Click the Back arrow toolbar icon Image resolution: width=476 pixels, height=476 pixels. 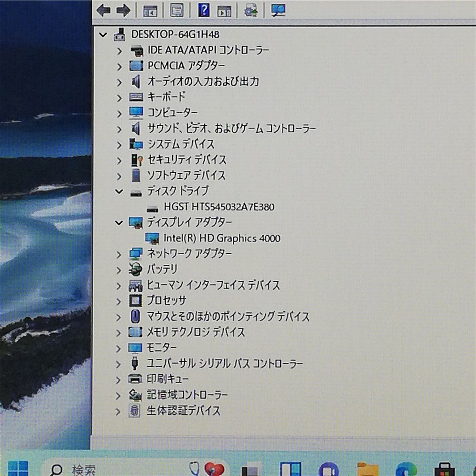103,10
